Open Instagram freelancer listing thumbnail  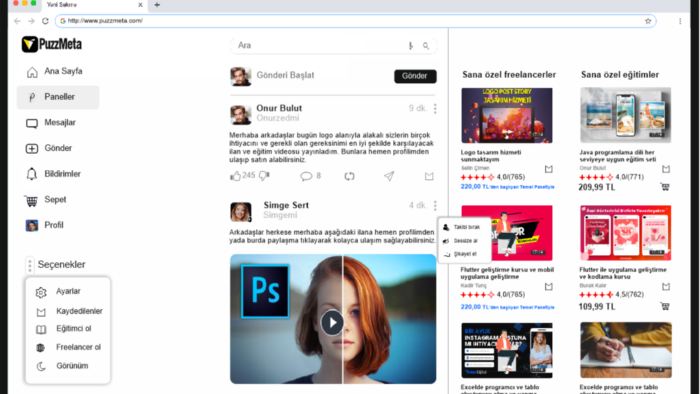(x=507, y=350)
